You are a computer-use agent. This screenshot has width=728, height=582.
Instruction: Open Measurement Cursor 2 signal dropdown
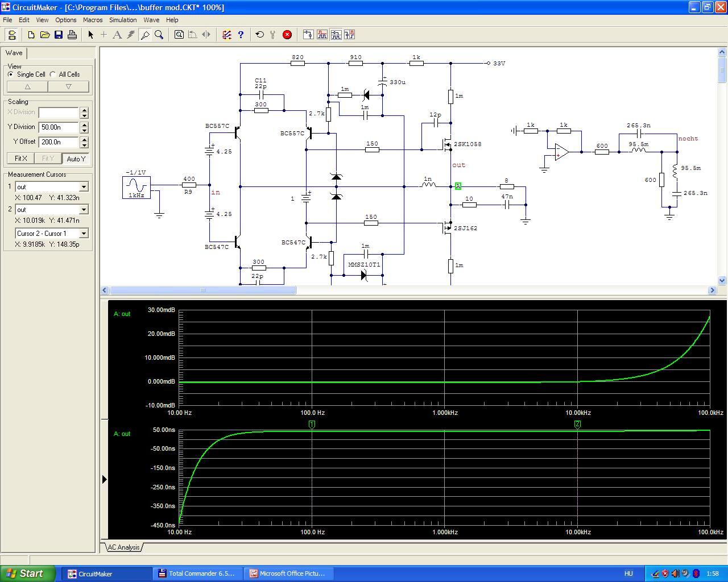[x=84, y=210]
